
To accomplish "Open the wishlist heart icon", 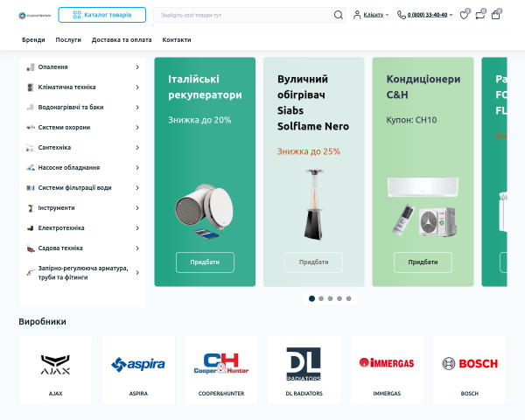I will tap(465, 15).
